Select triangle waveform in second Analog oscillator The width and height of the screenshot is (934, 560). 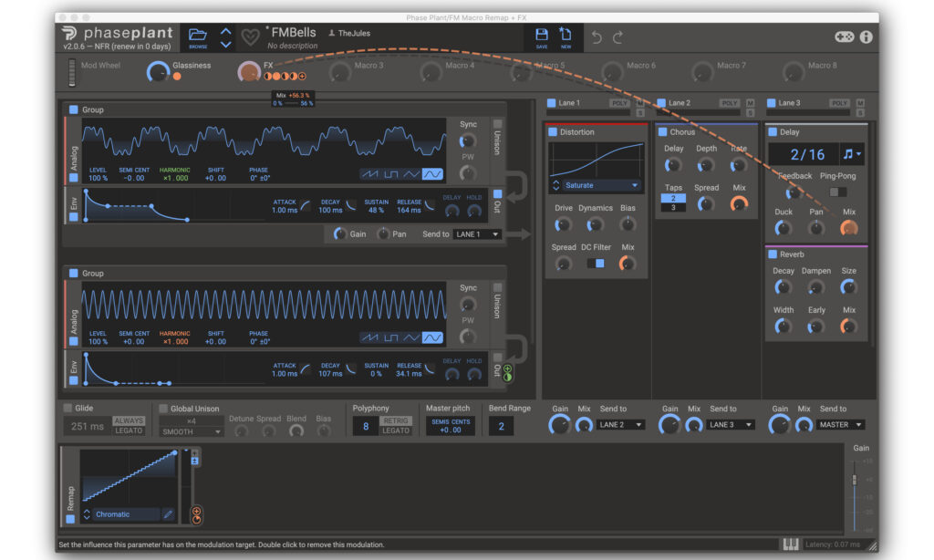[411, 337]
